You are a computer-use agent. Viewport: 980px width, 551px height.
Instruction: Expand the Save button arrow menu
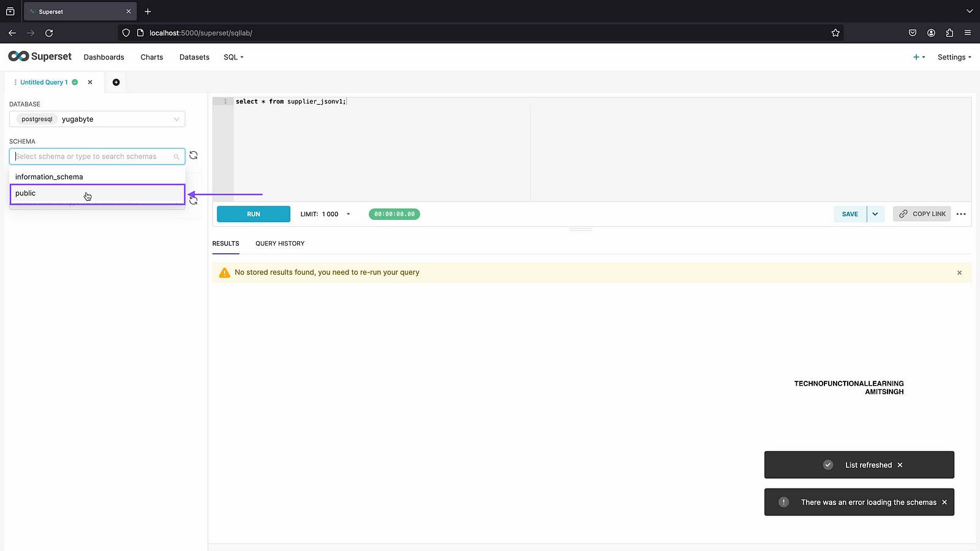(x=875, y=214)
